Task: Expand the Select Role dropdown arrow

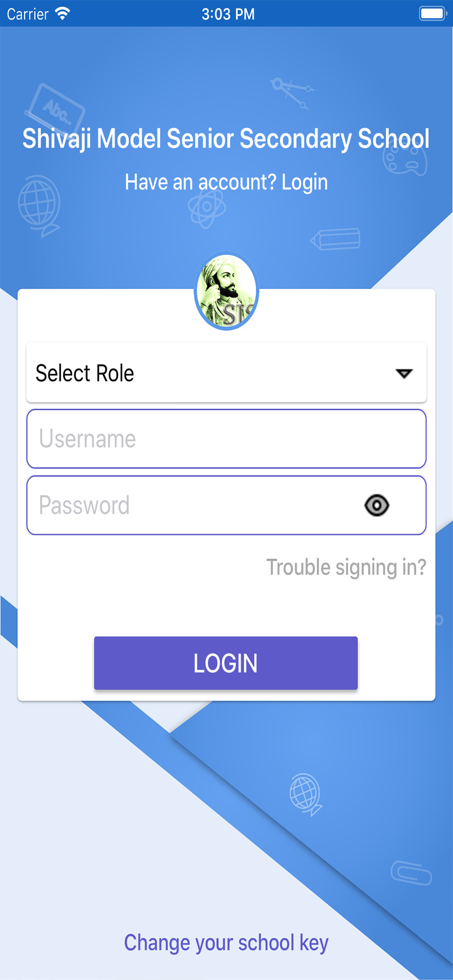Action: 404,374
